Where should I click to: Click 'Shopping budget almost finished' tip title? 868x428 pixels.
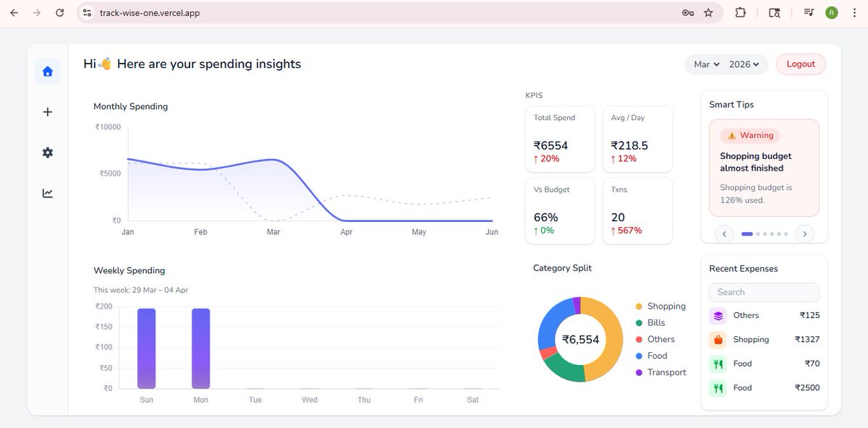(x=756, y=162)
